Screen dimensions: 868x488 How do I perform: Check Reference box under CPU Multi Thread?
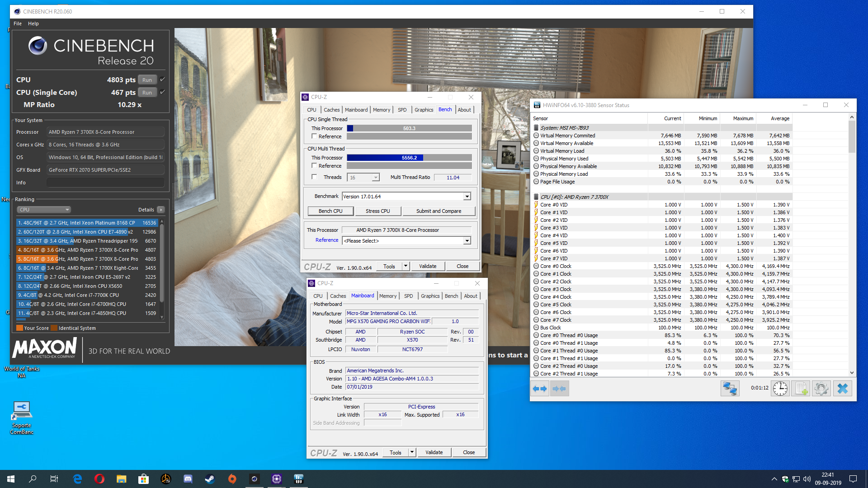click(x=314, y=166)
